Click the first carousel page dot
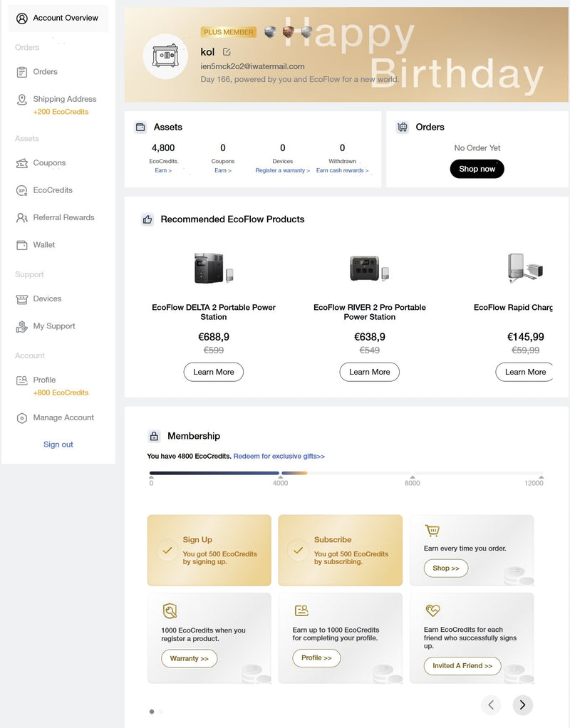Screen dimensions: 570x728 (152, 712)
